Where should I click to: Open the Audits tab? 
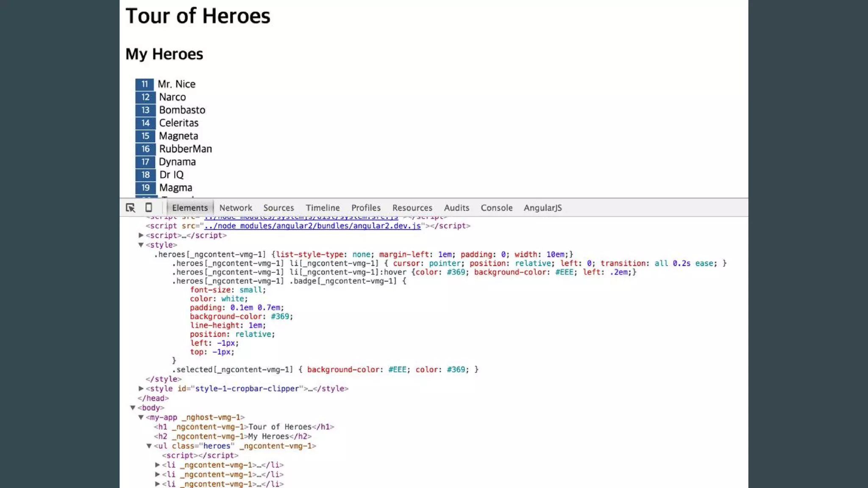(456, 208)
